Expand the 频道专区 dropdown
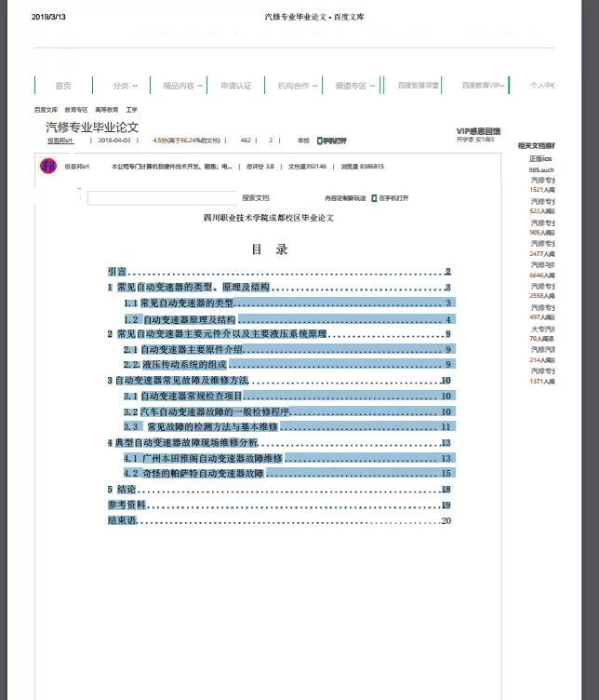This screenshot has height=700, width=599. pyautogui.click(x=355, y=86)
